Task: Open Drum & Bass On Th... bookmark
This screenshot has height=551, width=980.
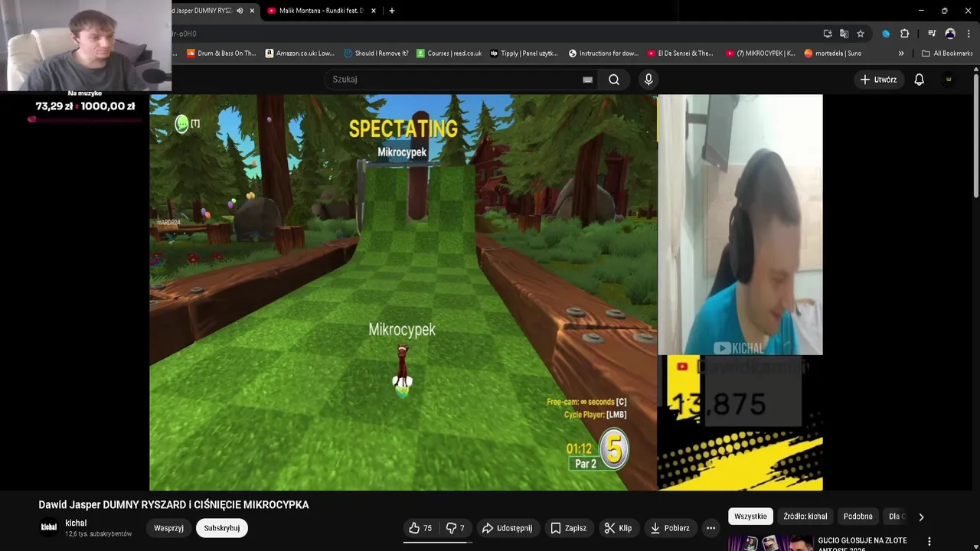Action: click(221, 54)
